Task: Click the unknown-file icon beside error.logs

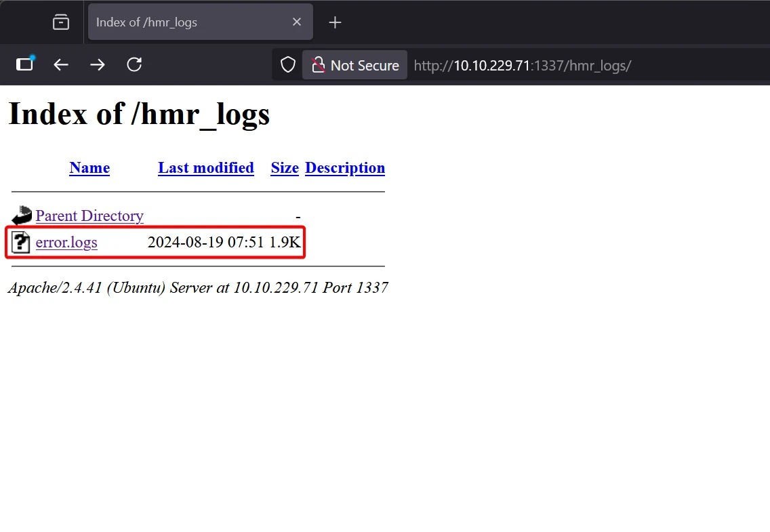Action: click(x=22, y=242)
